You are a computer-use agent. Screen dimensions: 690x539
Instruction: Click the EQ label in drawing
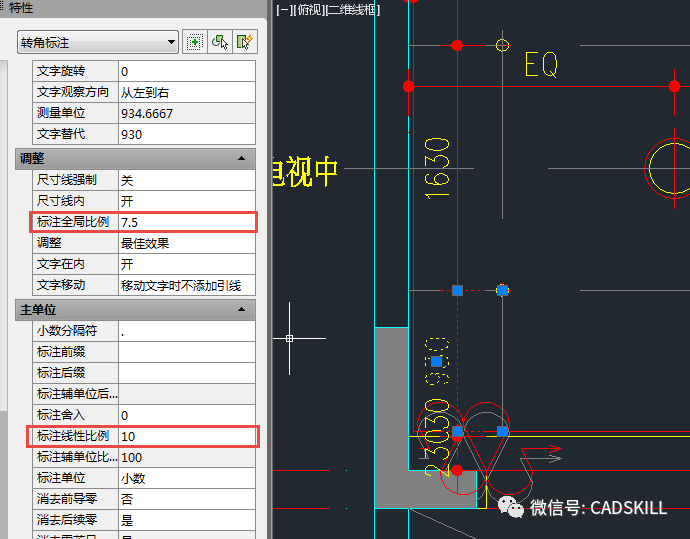[x=542, y=65]
